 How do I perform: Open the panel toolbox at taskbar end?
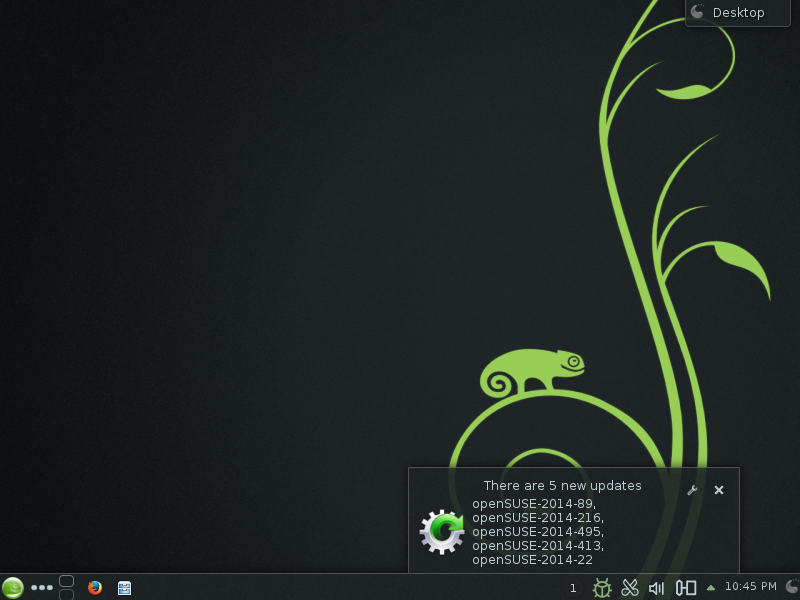(x=792, y=587)
